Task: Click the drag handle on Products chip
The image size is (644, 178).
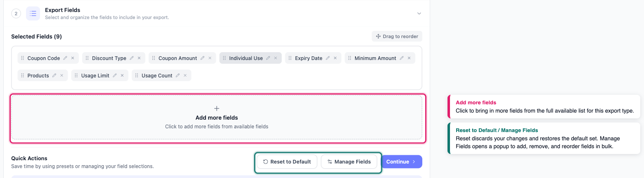Action: click(23, 76)
